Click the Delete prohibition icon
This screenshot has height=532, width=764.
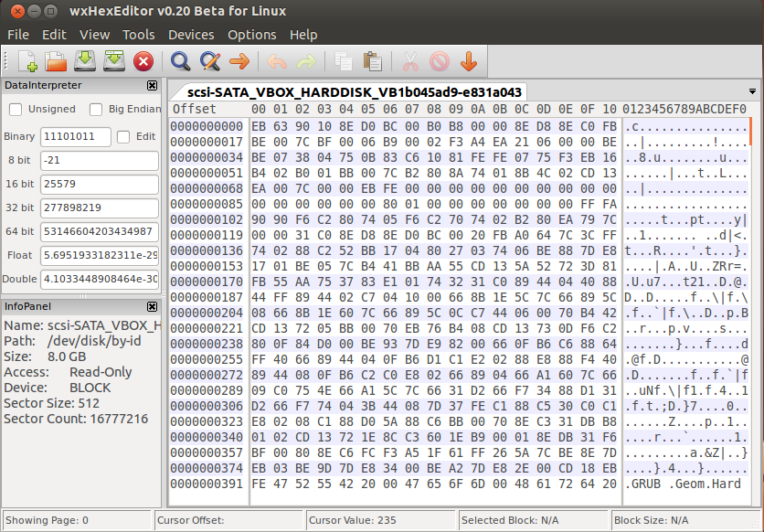[x=440, y=62]
